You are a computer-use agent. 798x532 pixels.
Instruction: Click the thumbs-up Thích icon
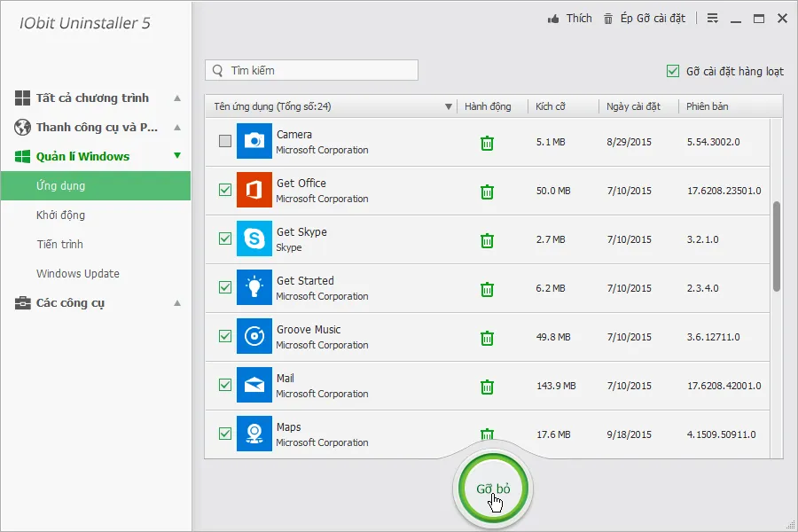pyautogui.click(x=554, y=19)
